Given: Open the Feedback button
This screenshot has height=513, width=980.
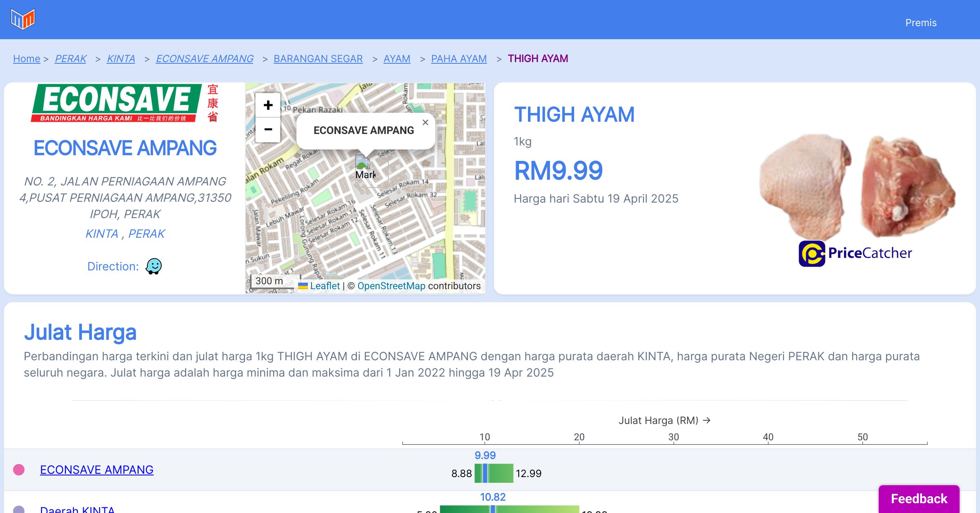Looking at the screenshot, I should coord(919,499).
